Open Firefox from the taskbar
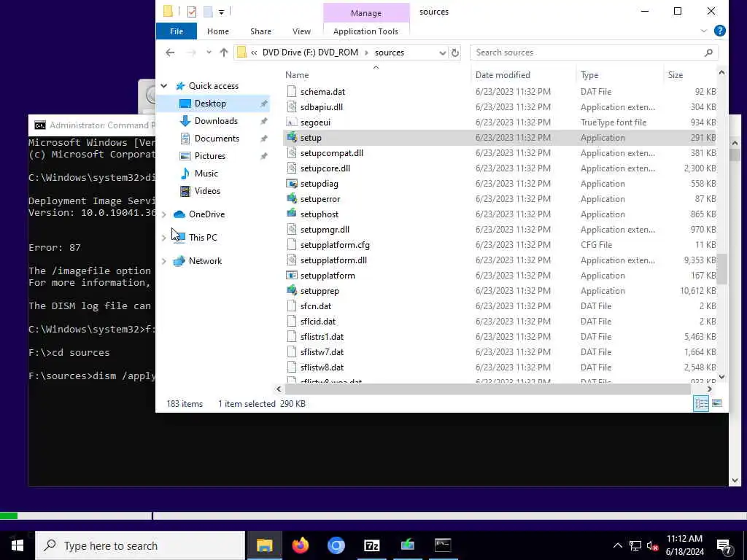 pyautogui.click(x=300, y=545)
